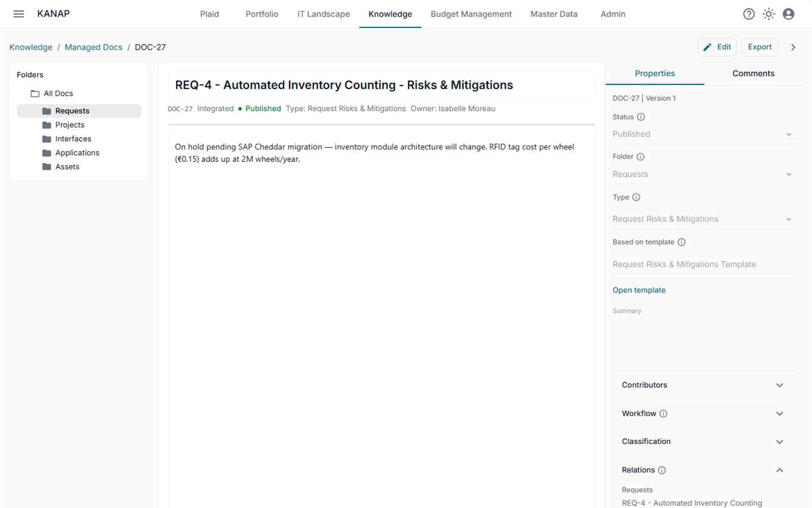Open Budget Management in the top navigation
This screenshot has width=812, height=508.
(x=471, y=14)
